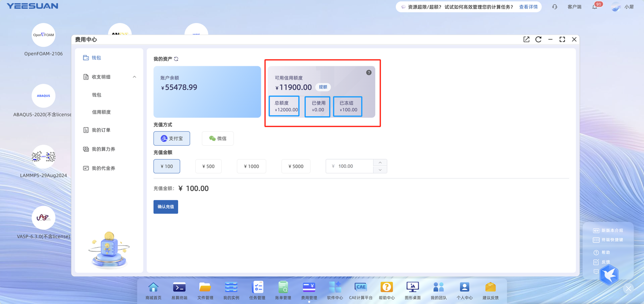Decrease the custom recharge amount
The image size is (644, 304).
[380, 170]
